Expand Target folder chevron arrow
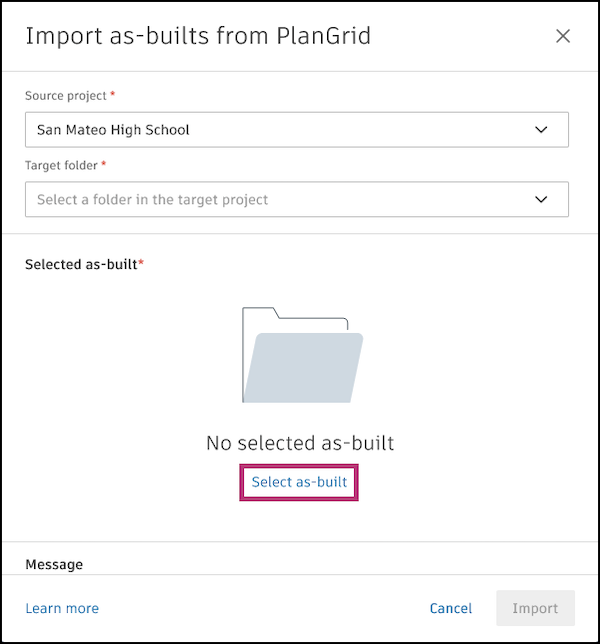Image resolution: width=600 pixels, height=644 pixels. (541, 200)
